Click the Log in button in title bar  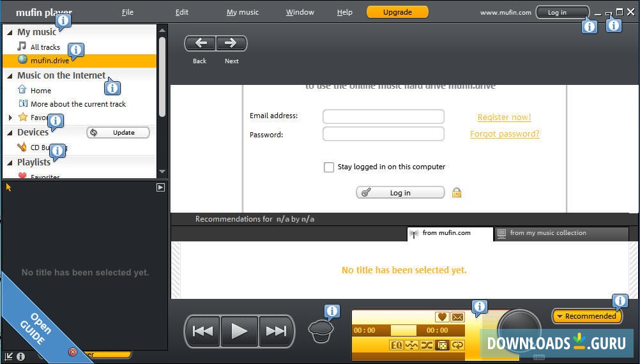562,12
